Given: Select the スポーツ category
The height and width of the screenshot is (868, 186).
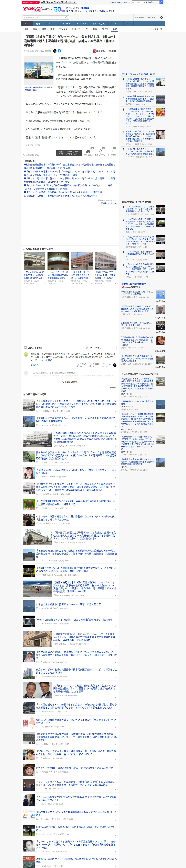Looking at the screenshot, I should coord(76,29).
